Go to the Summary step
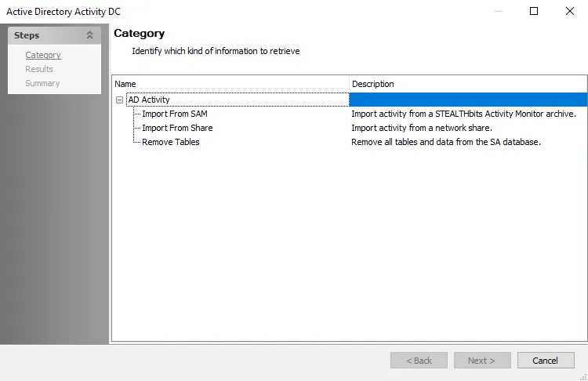 [x=42, y=83]
